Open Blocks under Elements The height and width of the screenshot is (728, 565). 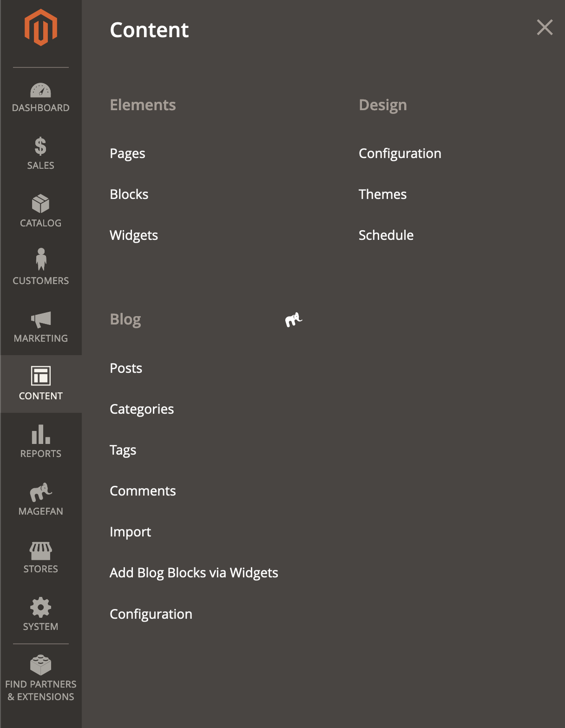tap(129, 194)
